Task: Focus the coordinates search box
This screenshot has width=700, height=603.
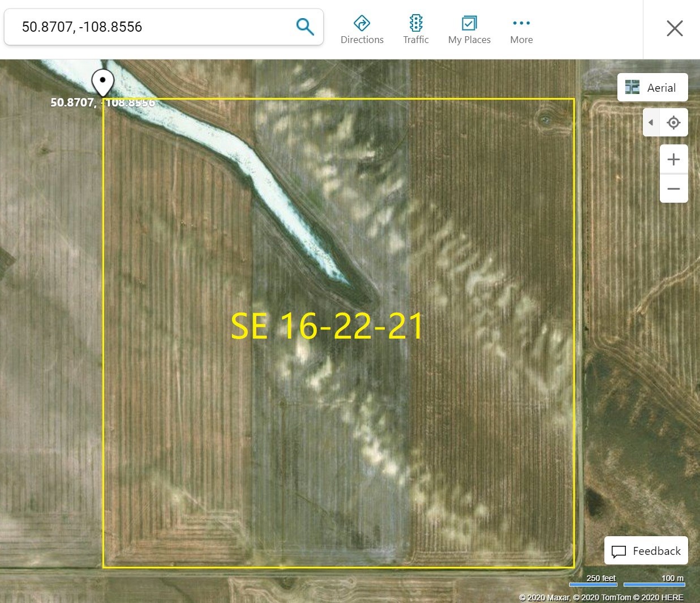Action: tap(153, 27)
